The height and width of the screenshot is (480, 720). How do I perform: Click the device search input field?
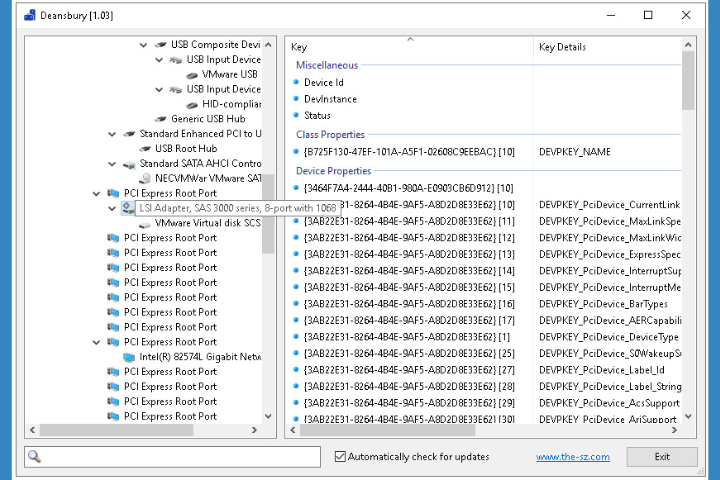(172, 457)
